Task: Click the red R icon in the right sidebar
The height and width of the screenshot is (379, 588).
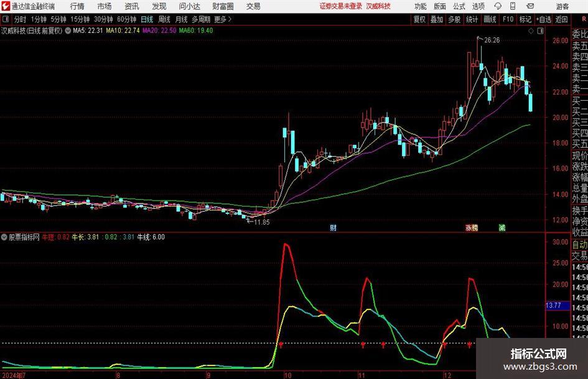Action: 584,19
